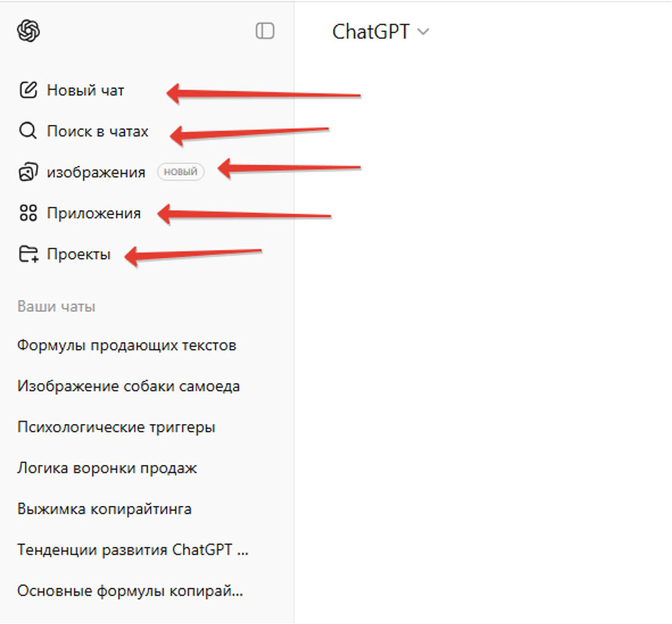Collapse the Ваши чаты section header
This screenshot has height=624, width=672.
(56, 307)
